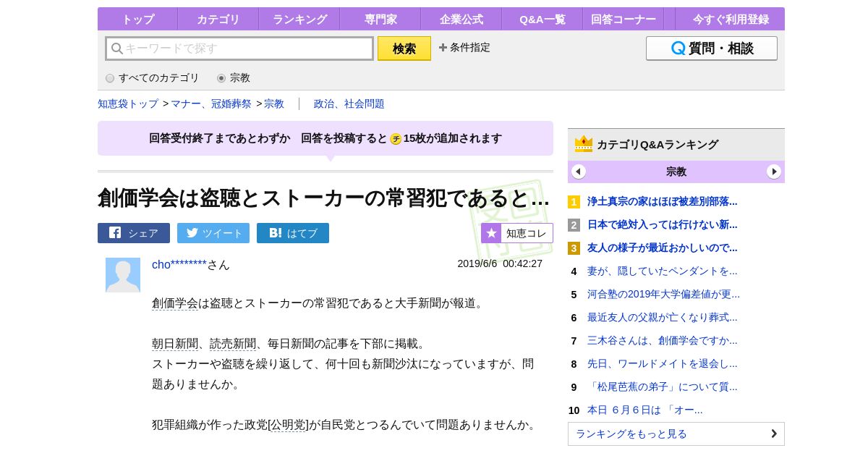This screenshot has height=456, width=868.
Task: Share via the Facebook シェア button
Action: 134,233
